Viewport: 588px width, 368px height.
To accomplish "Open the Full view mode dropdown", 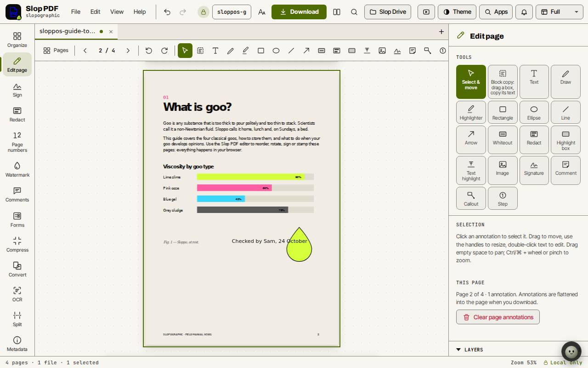I will tap(560, 12).
